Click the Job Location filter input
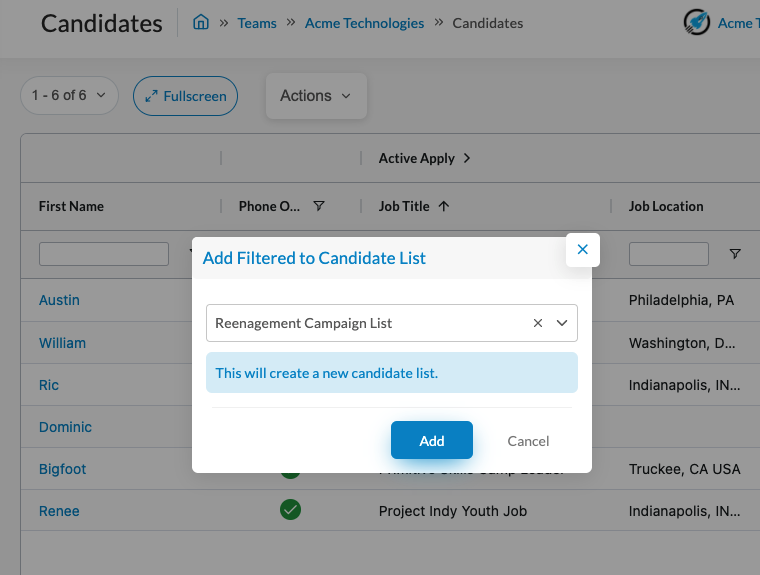The image size is (760, 575). pyautogui.click(x=668, y=254)
